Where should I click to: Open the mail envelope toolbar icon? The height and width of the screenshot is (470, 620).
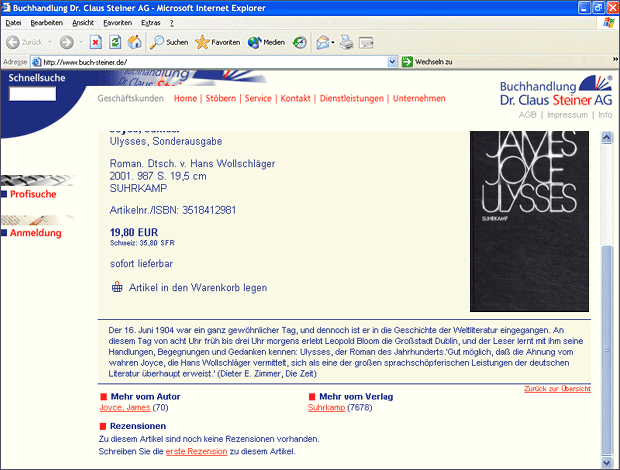(322, 42)
